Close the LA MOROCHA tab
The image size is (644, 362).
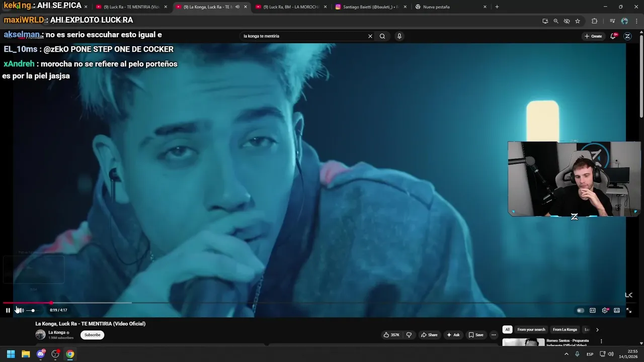pos(326,7)
